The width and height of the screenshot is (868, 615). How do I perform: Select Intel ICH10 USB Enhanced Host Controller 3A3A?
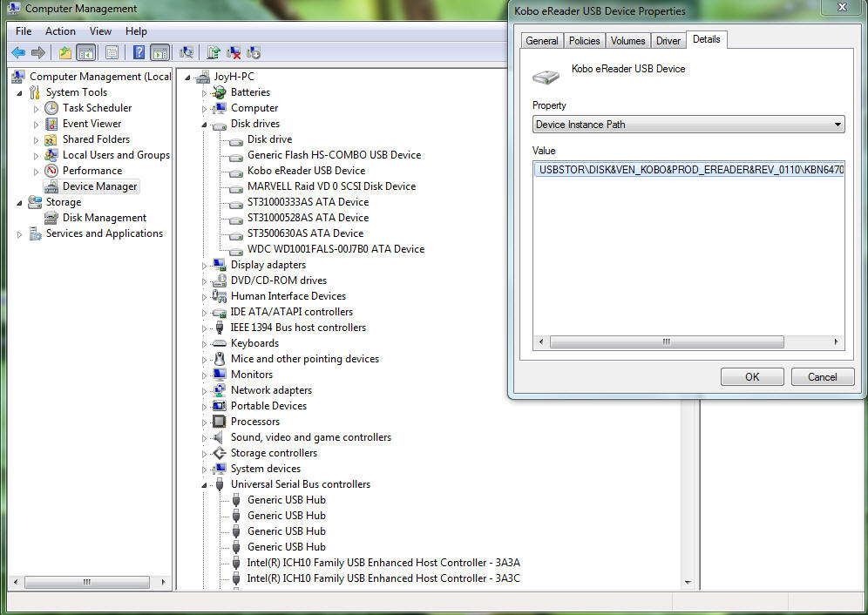click(383, 563)
